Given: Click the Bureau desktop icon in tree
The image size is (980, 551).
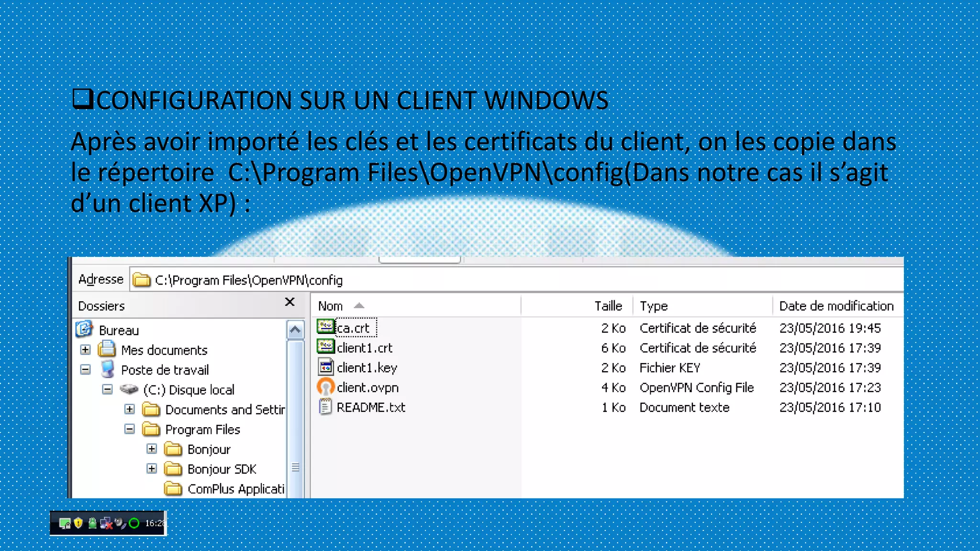Looking at the screenshot, I should pyautogui.click(x=84, y=329).
